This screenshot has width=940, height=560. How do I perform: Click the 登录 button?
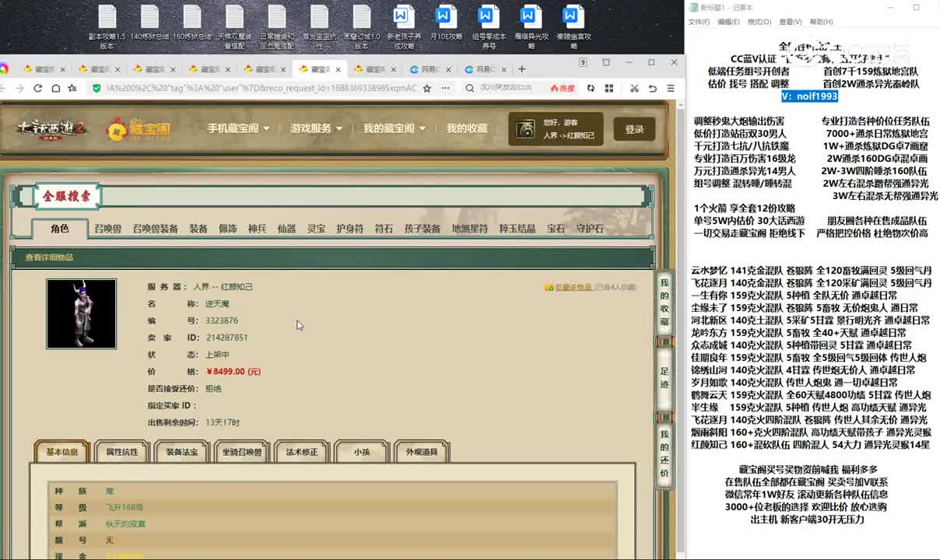tap(634, 129)
